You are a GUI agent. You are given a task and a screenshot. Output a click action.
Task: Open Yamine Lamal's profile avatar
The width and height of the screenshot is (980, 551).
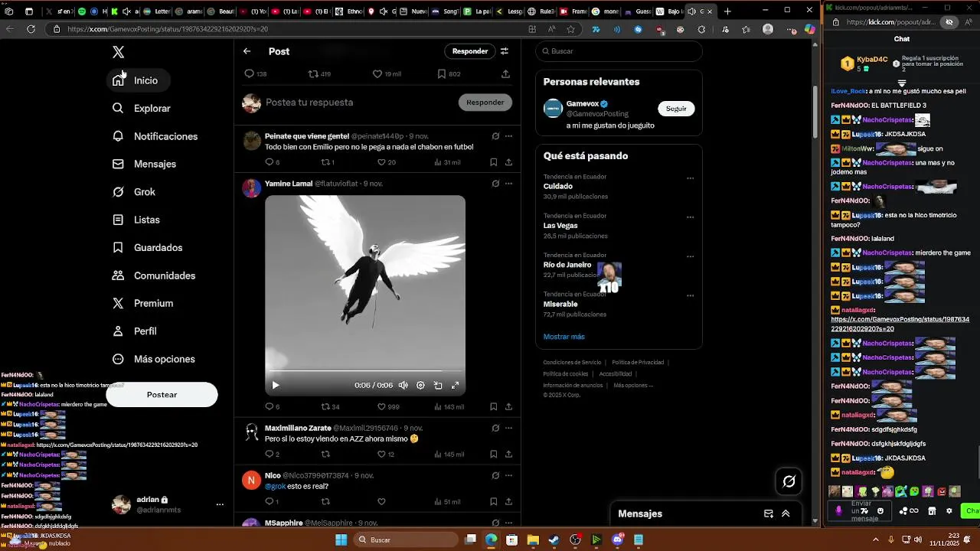click(x=252, y=188)
